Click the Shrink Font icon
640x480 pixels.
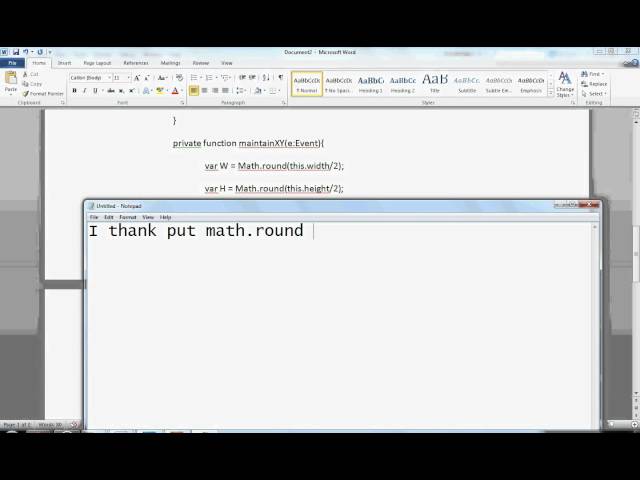tap(147, 78)
